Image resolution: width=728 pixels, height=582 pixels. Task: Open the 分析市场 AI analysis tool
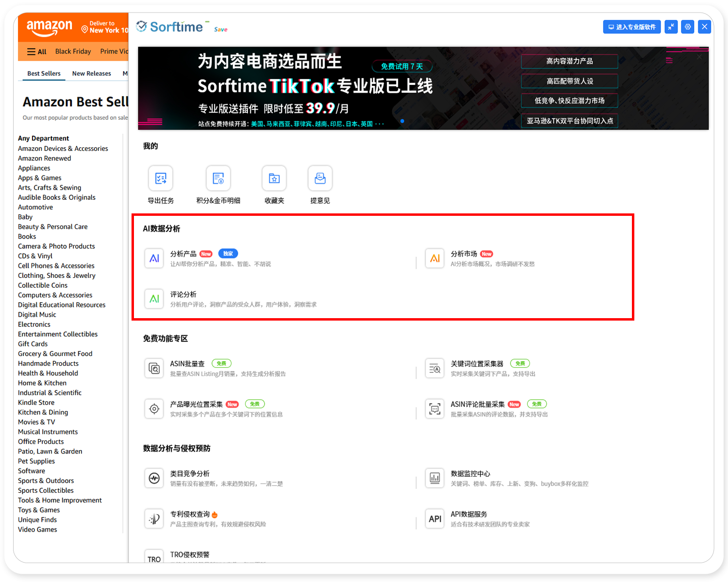[x=465, y=253]
